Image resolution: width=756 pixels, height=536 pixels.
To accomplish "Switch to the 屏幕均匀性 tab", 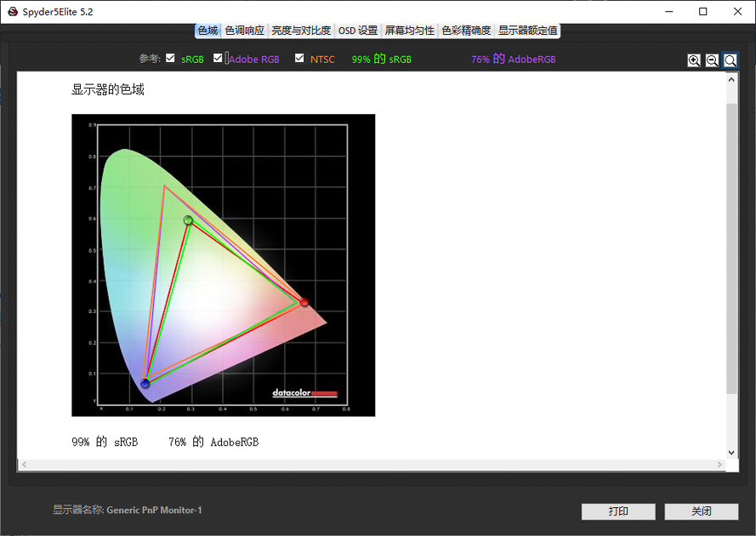I will pyautogui.click(x=409, y=30).
